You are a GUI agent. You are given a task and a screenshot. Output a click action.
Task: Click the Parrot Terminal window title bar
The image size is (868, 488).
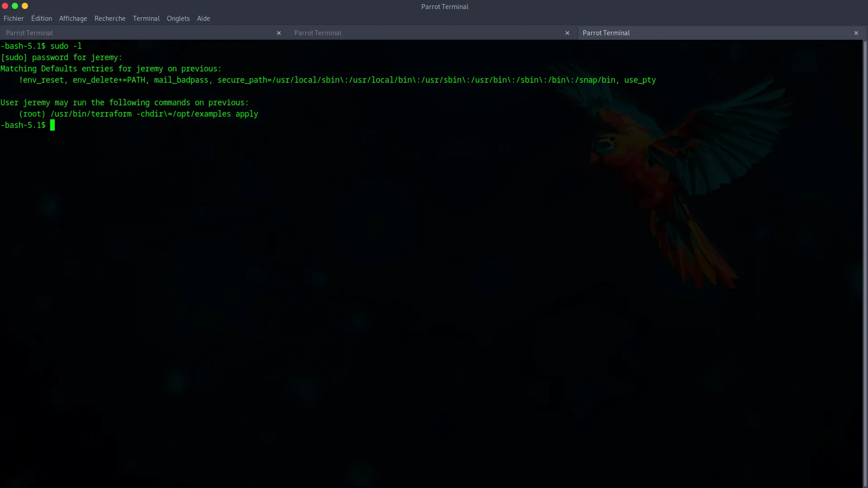[444, 6]
